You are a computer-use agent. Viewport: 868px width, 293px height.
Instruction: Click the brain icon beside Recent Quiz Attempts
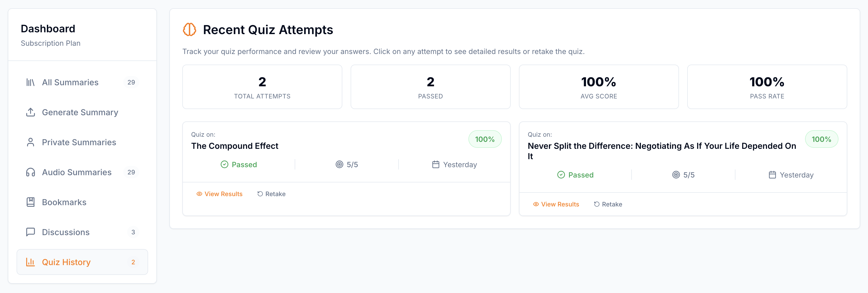(190, 30)
